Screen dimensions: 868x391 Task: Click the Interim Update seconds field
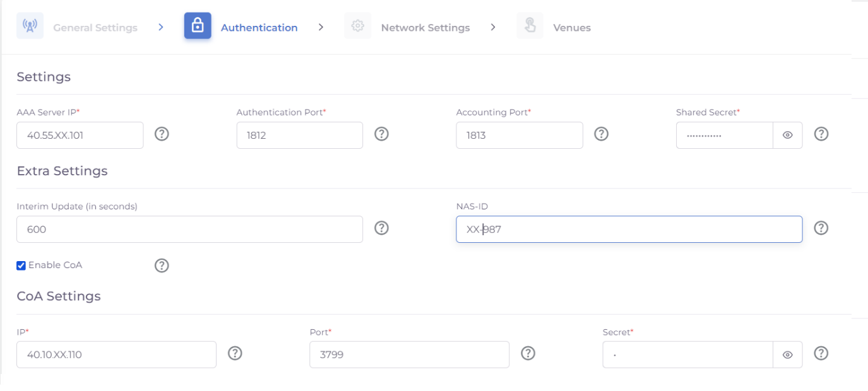click(189, 230)
